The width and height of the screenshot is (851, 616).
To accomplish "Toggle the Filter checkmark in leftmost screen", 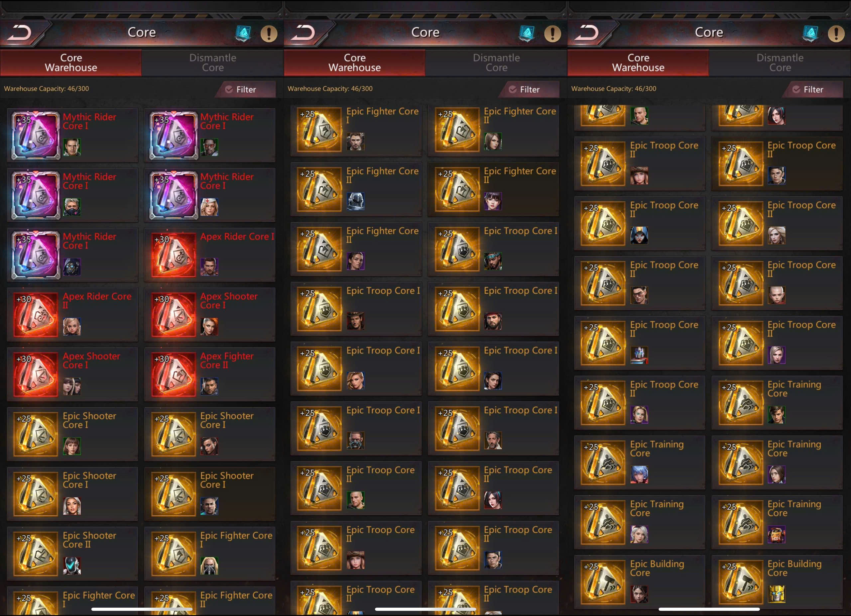I will point(229,89).
